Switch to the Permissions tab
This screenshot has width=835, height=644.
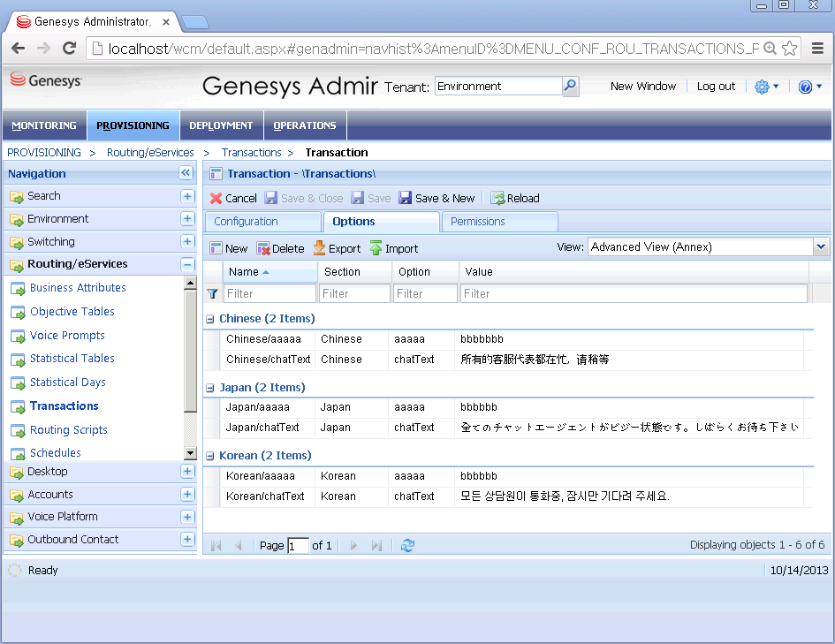[x=478, y=222]
